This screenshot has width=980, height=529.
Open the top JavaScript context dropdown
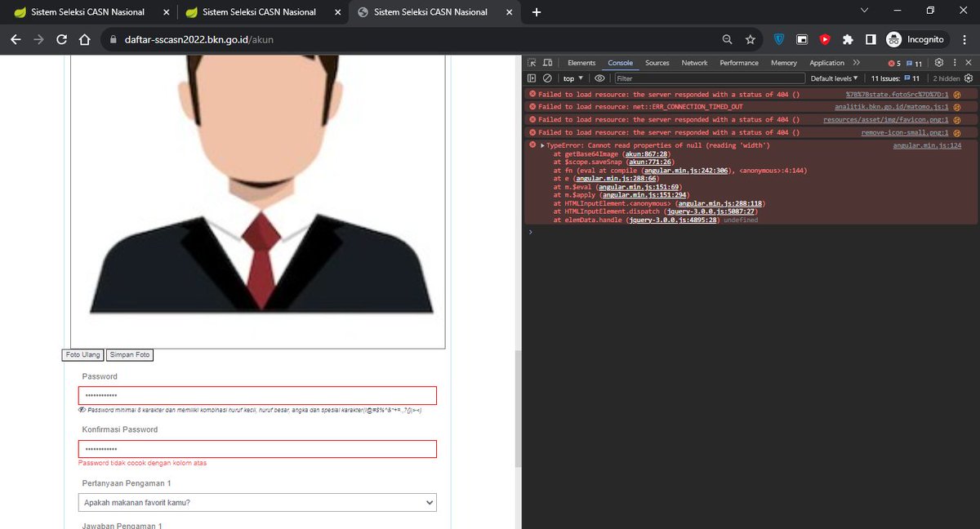point(573,78)
